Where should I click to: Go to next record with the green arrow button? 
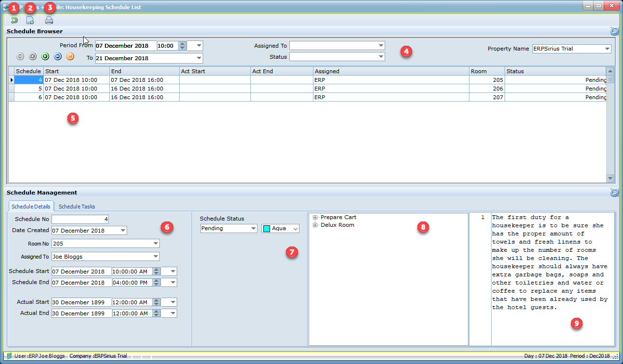[45, 56]
